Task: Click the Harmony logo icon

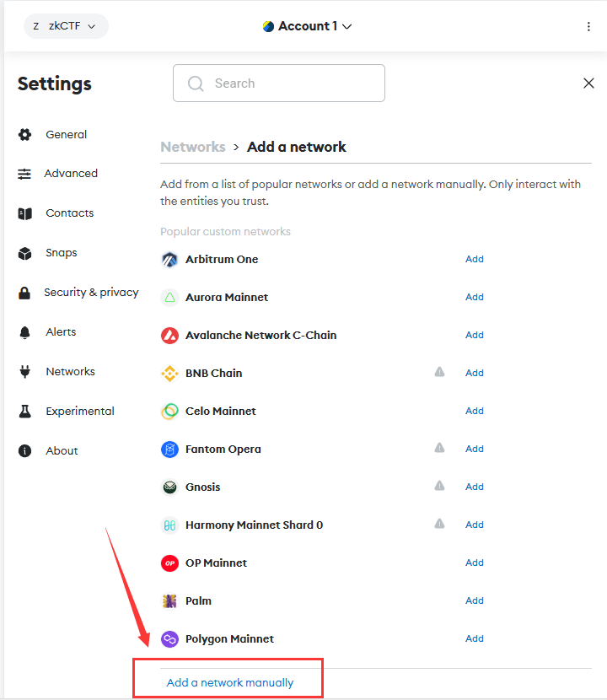Action: click(169, 525)
